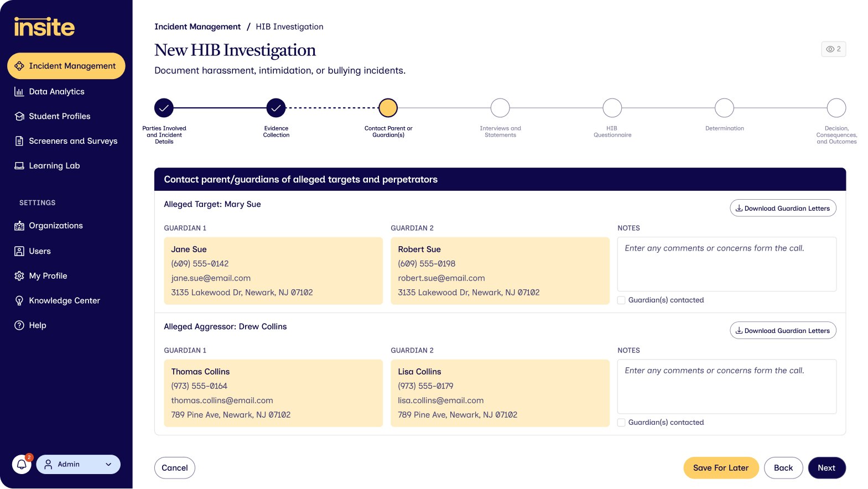Viewport: 868px width, 489px height.
Task: Click the Incident Management breadcrumb link
Action: click(x=197, y=27)
